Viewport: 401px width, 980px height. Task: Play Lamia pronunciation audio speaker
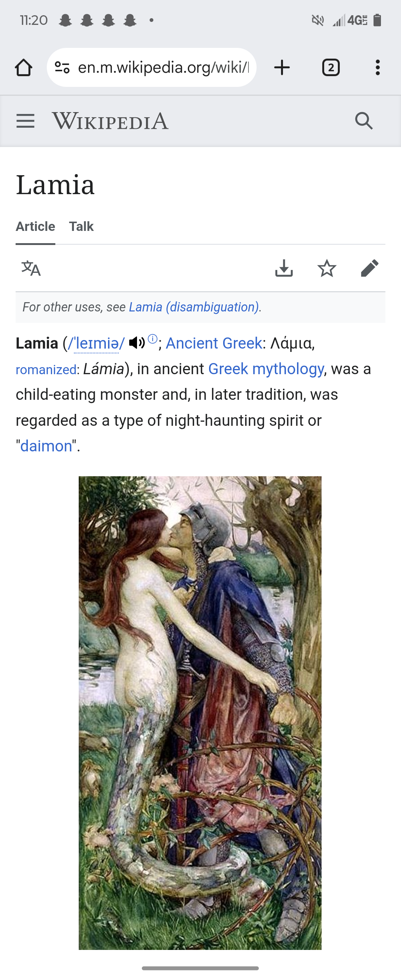click(137, 343)
